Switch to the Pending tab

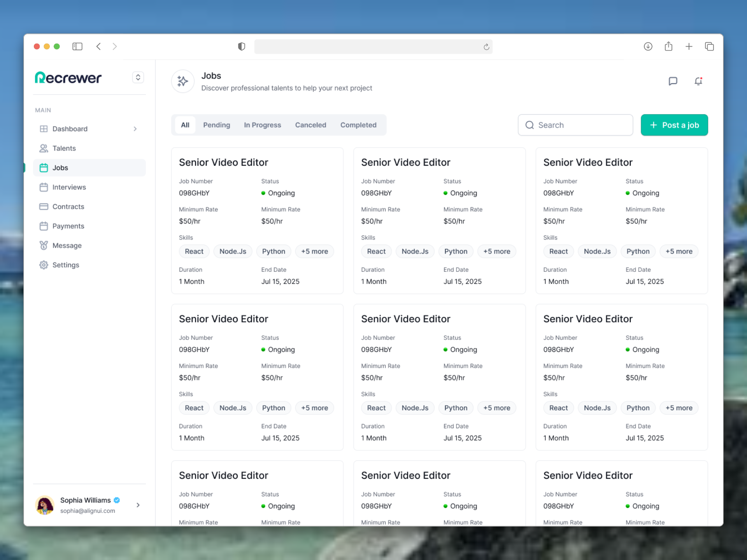tap(216, 125)
